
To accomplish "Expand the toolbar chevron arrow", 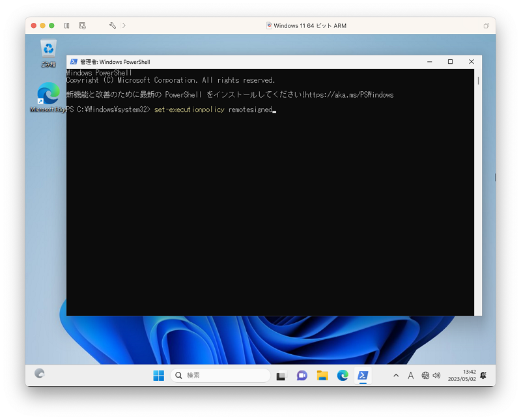I will [124, 25].
